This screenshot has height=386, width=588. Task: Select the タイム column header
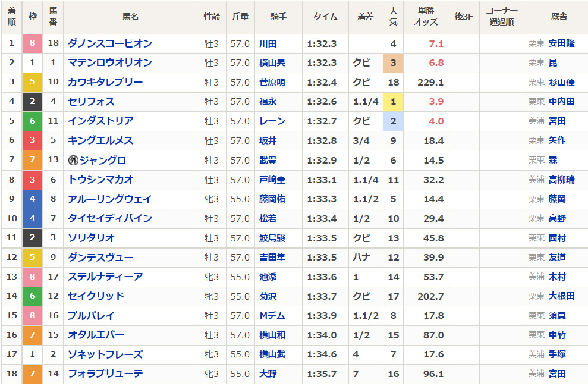(325, 17)
